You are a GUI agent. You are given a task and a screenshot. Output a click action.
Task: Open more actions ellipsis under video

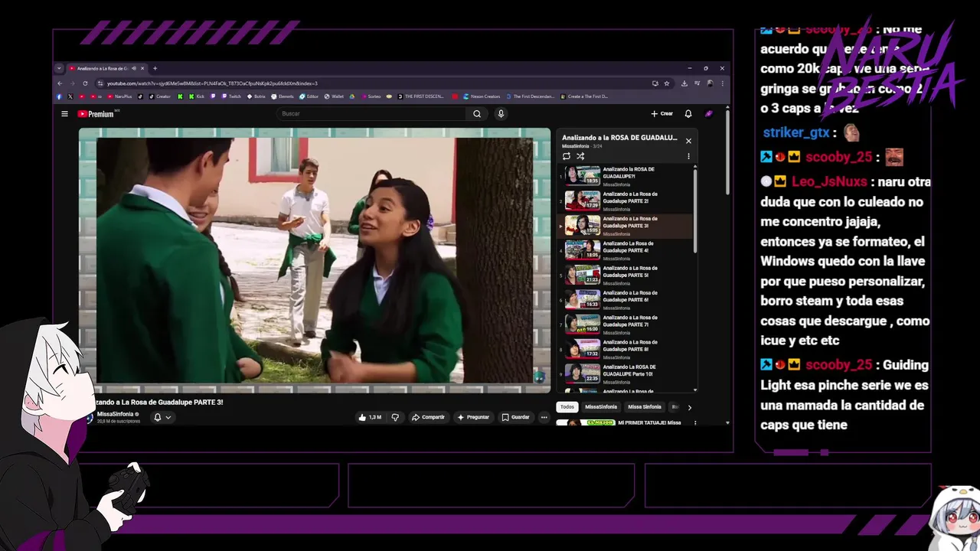tap(544, 417)
